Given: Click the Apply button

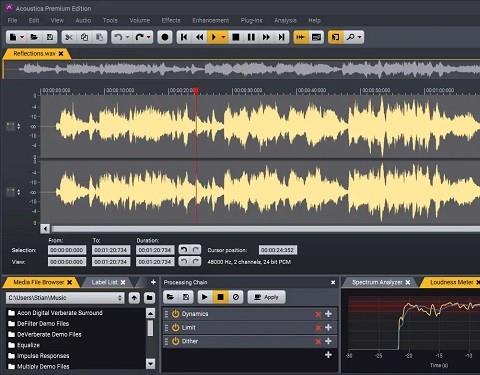Looking at the screenshot, I should tap(266, 297).
